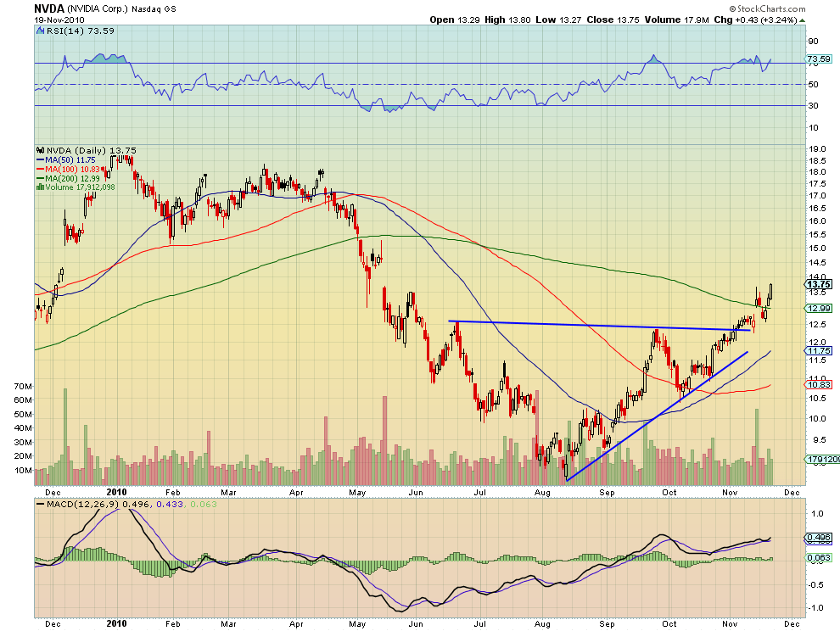Click the 'MA(50) 11.75' legend label
Screen dimensions: 840x631
click(70, 160)
